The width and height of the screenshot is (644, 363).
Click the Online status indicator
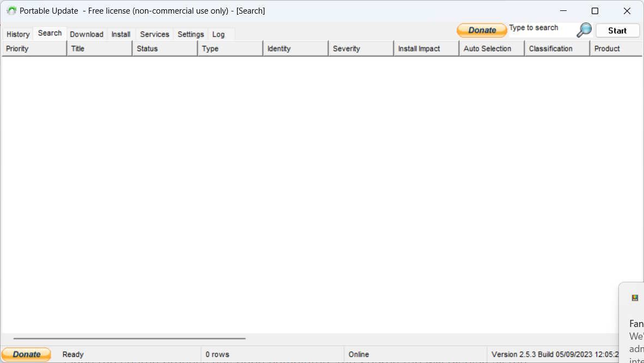pos(359,354)
